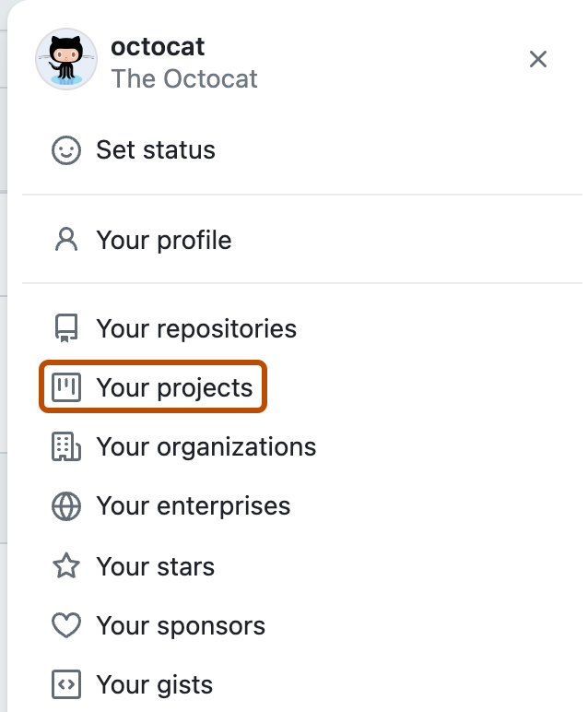The height and width of the screenshot is (712, 588).
Task: Click the sponsors heart icon
Action: pos(66,626)
